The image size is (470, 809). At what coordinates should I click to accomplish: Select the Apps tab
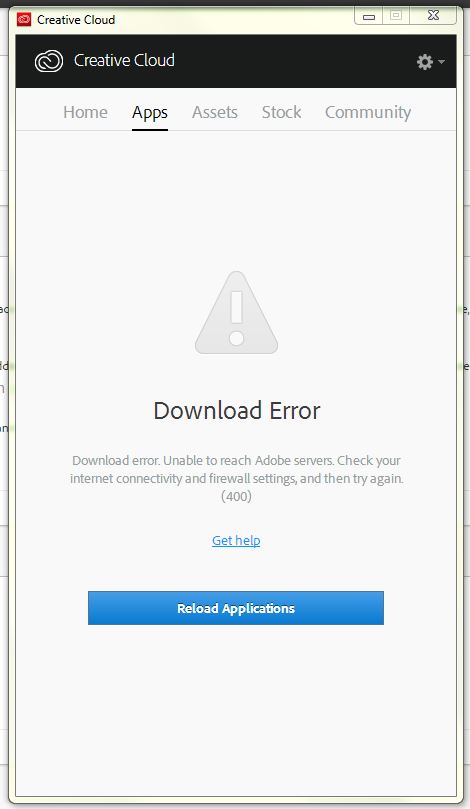click(150, 113)
